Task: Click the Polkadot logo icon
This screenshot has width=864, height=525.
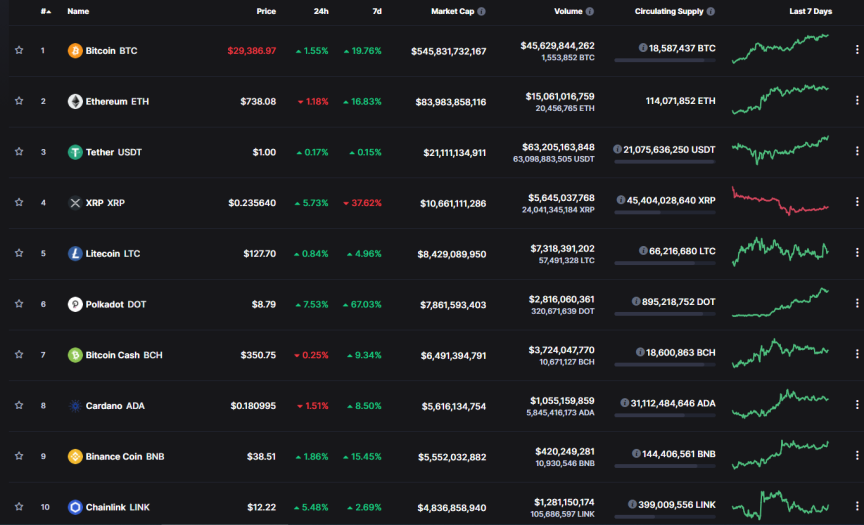Action: pyautogui.click(x=75, y=304)
